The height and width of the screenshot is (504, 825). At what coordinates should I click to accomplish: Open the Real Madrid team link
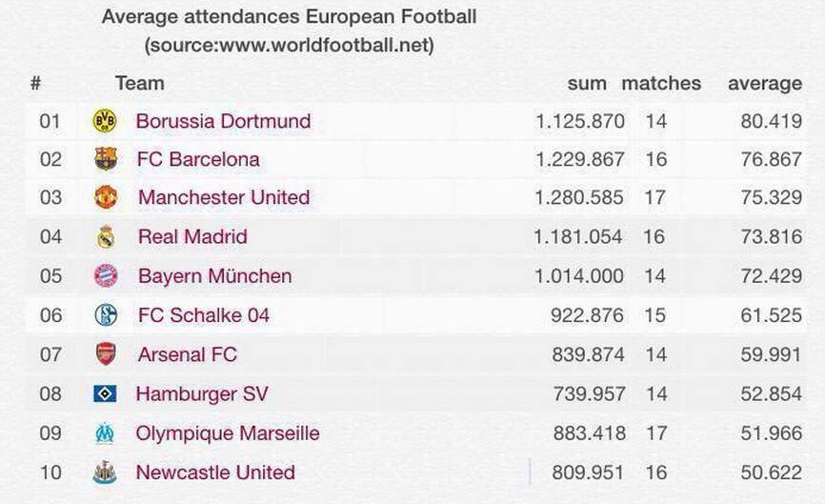point(192,236)
